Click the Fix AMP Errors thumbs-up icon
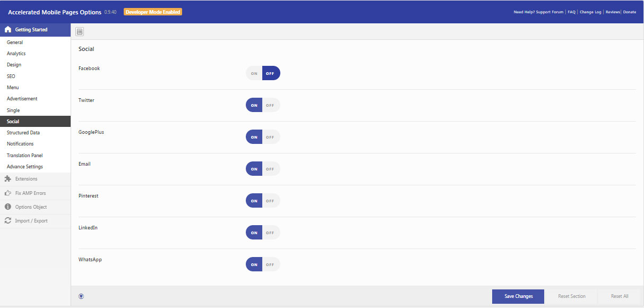Screen dimensions: 644x308 click(8, 193)
